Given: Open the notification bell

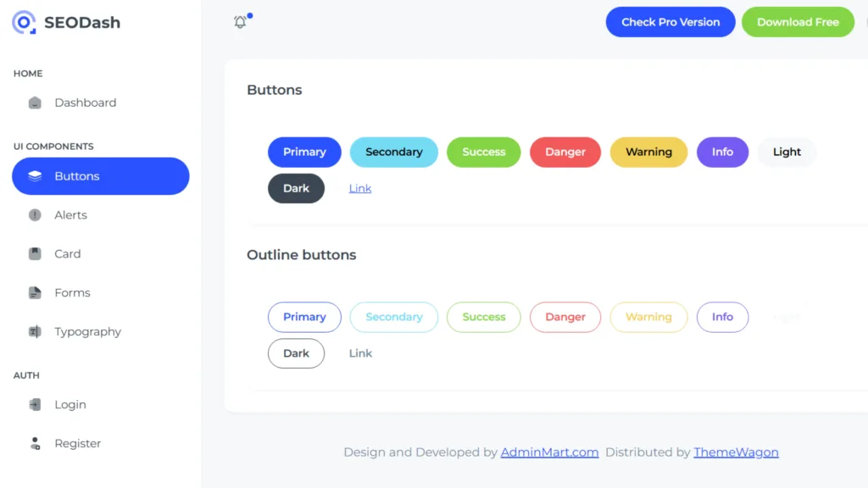Looking at the screenshot, I should click(240, 21).
